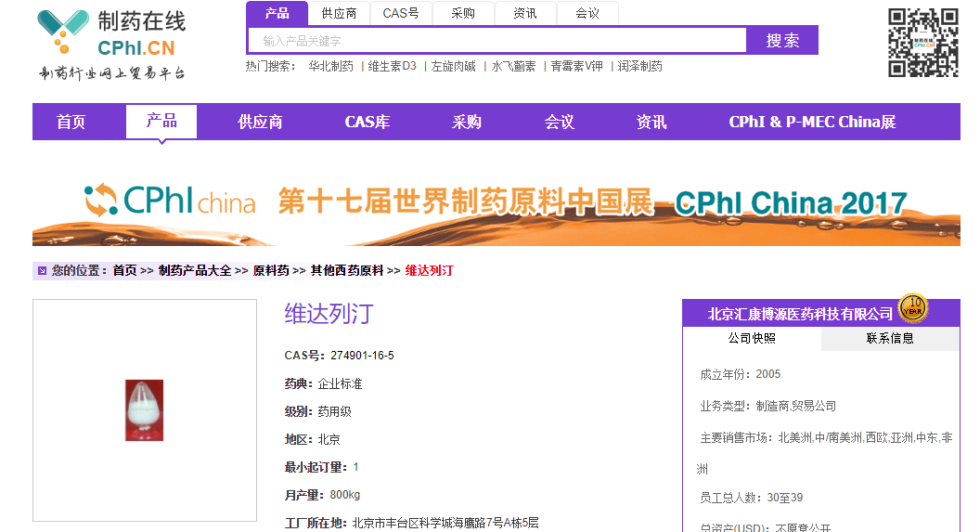Open CAS库 in main navigation
The image size is (980, 532).
[367, 122]
